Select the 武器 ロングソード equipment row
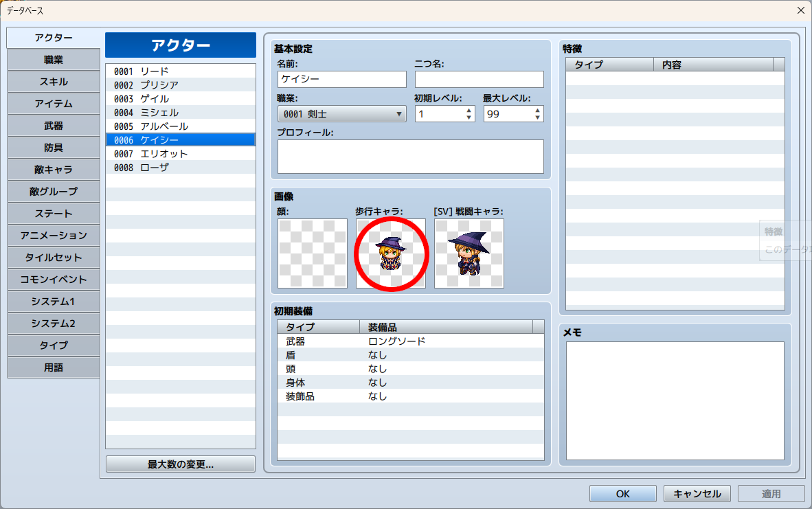This screenshot has width=812, height=509. pos(410,341)
